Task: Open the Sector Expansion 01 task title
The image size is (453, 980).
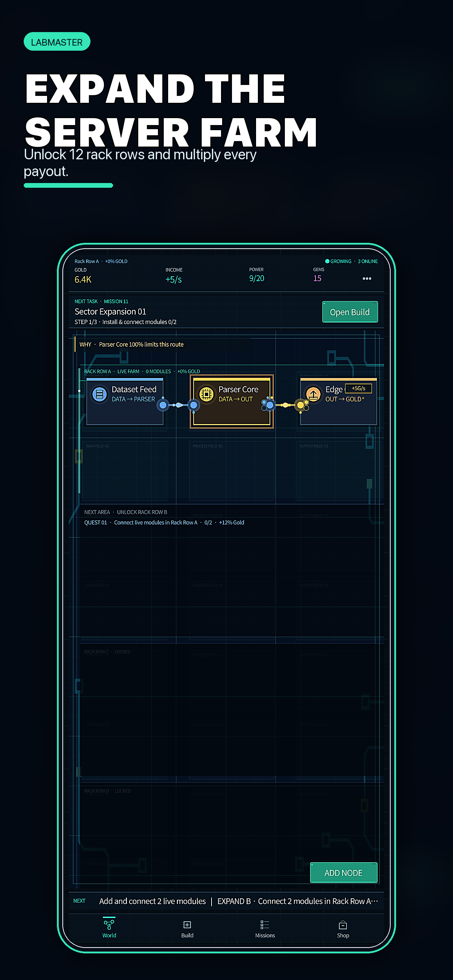Action: pyautogui.click(x=111, y=312)
